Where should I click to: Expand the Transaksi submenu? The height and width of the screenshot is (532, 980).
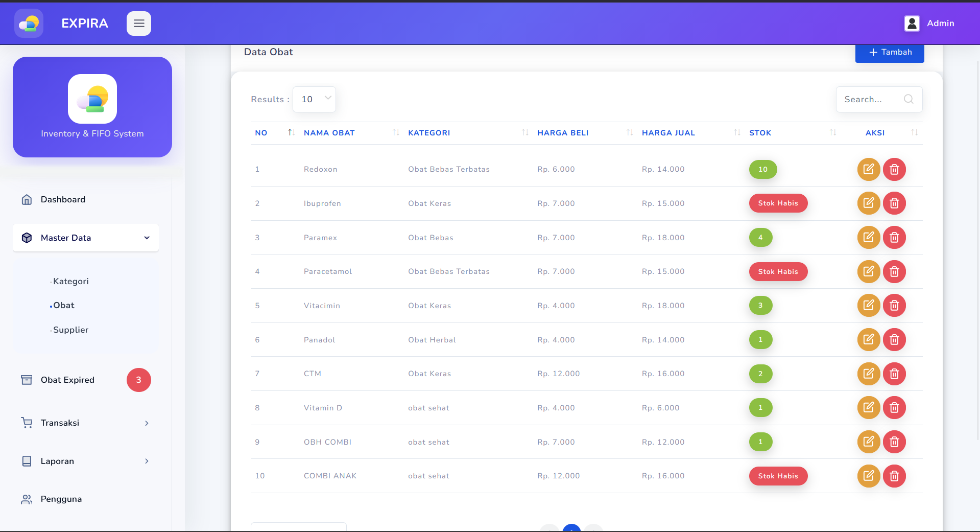click(x=86, y=423)
